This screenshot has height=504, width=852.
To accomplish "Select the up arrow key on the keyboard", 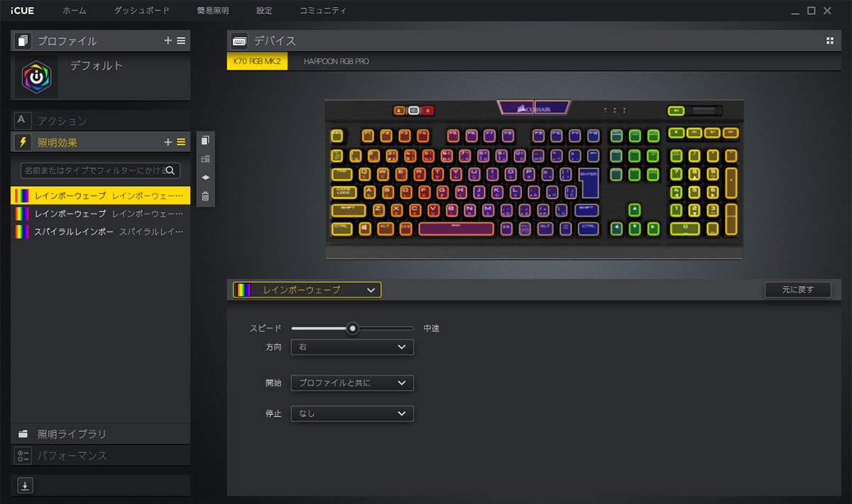I will coord(634,210).
